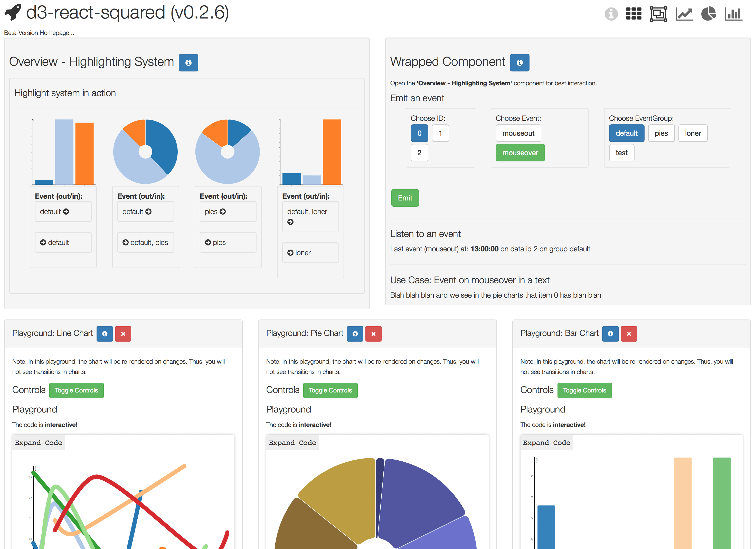This screenshot has height=549, width=756.
Task: Click the tall orange bar in first bar chart
Action: click(84, 153)
